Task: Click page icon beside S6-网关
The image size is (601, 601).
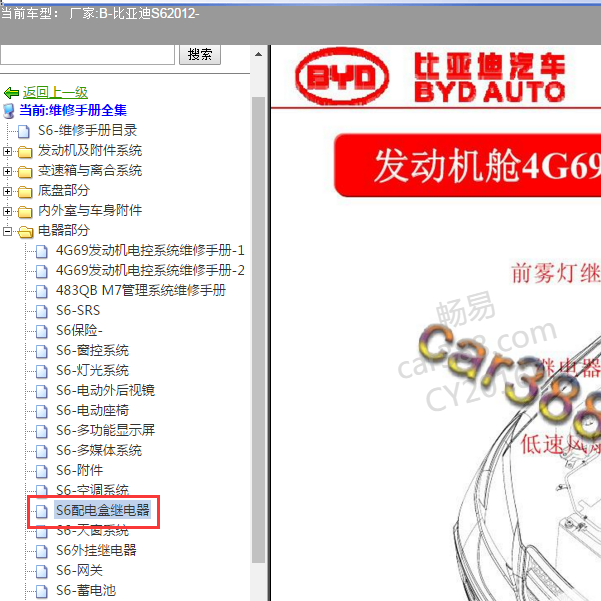Action: [42, 571]
